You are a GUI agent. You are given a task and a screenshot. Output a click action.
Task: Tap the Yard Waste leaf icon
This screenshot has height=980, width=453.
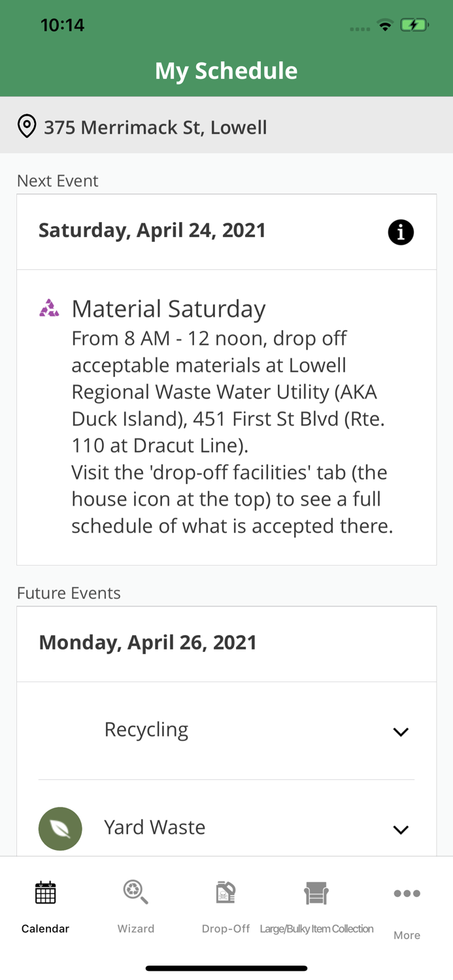coord(60,828)
